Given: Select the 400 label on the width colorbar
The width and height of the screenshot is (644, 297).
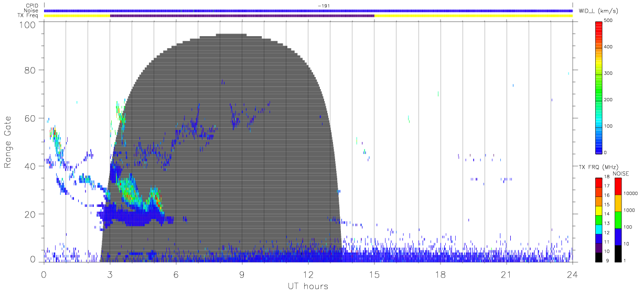Looking at the screenshot, I should click(x=609, y=47).
